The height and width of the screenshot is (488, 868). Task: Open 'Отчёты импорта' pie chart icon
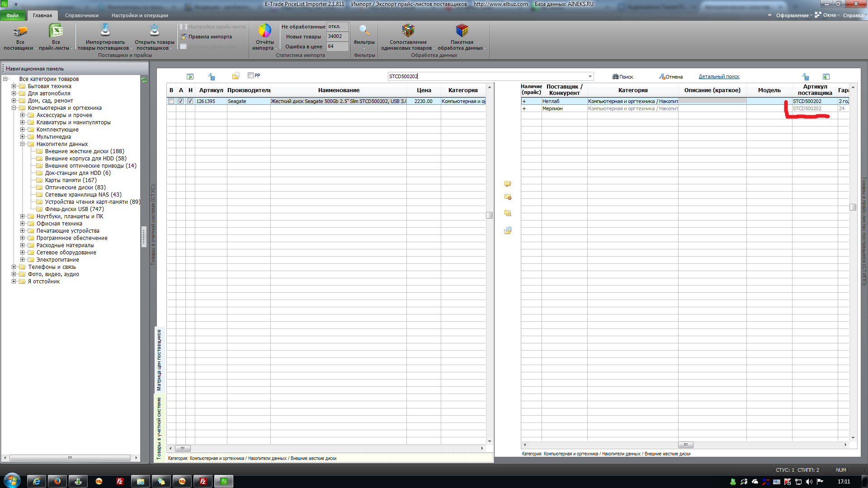[x=264, y=31]
